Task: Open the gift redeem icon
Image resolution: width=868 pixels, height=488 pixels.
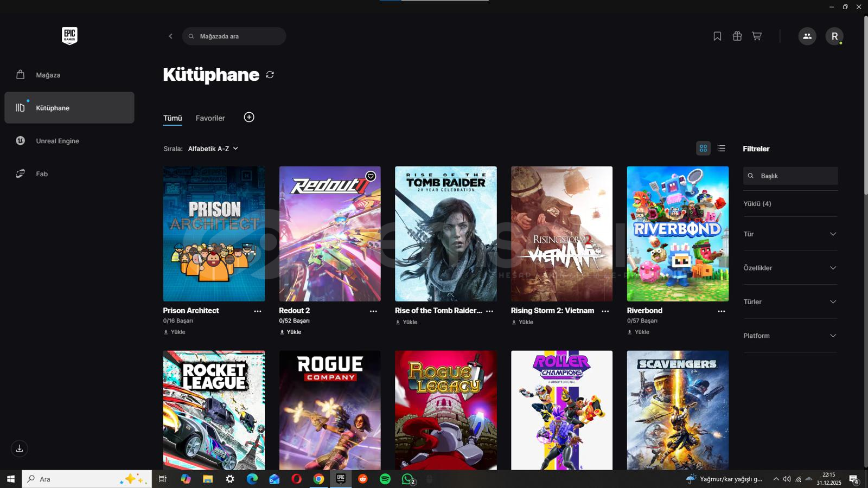Action: 737,36
